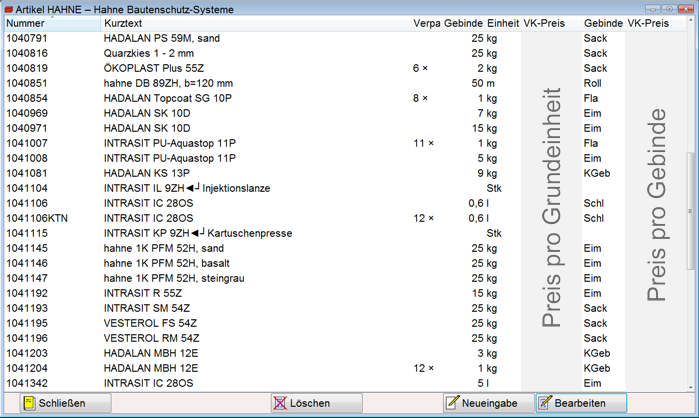Image resolution: width=699 pixels, height=418 pixels.
Task: Sort by the Nummer column header
Action: pyautogui.click(x=53, y=24)
